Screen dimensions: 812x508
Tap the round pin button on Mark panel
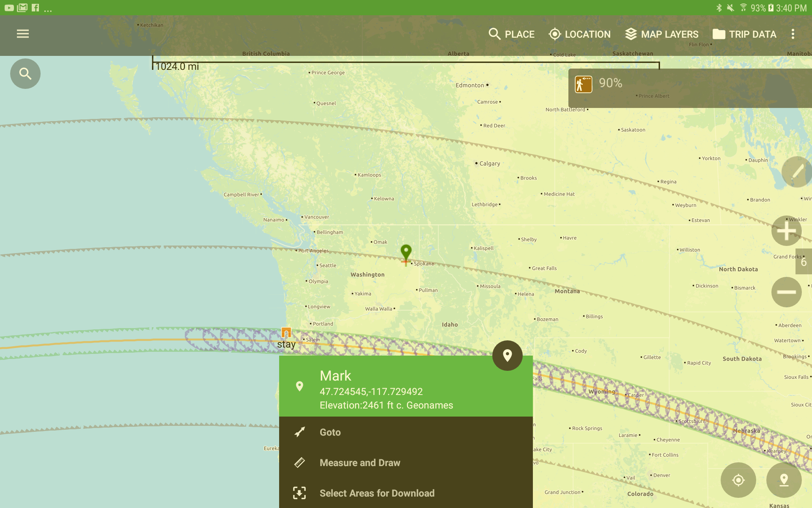coord(507,356)
